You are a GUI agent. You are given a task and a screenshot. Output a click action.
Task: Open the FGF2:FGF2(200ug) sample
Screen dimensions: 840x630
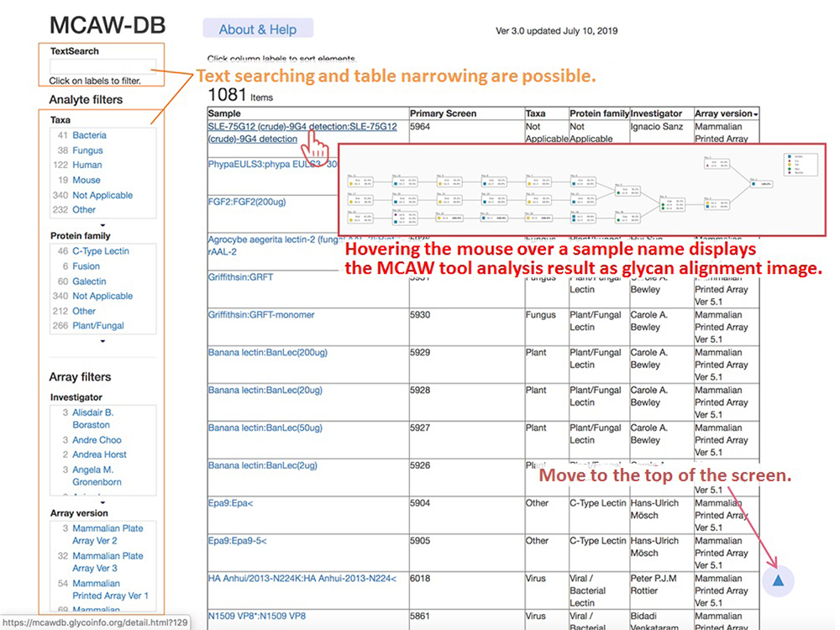pos(247,202)
